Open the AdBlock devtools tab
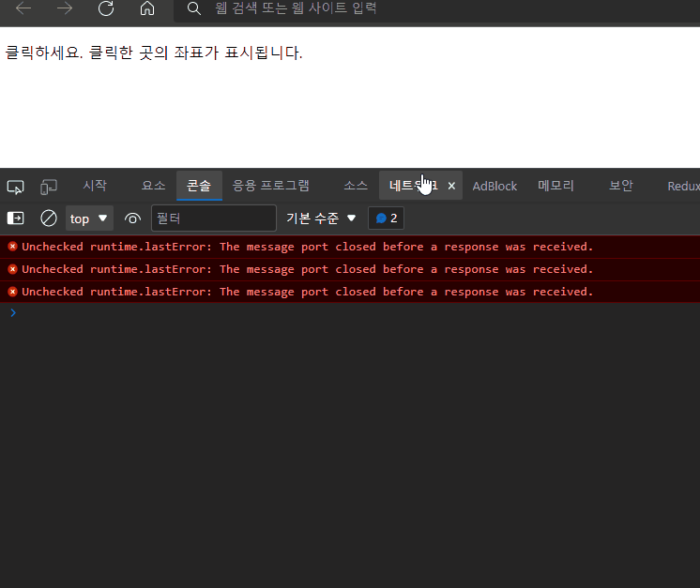Viewport: 700px width, 588px height. point(495,186)
